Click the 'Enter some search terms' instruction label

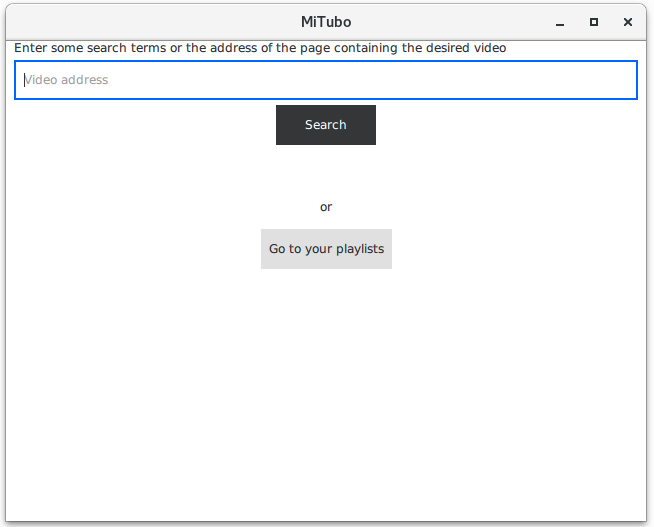260,48
